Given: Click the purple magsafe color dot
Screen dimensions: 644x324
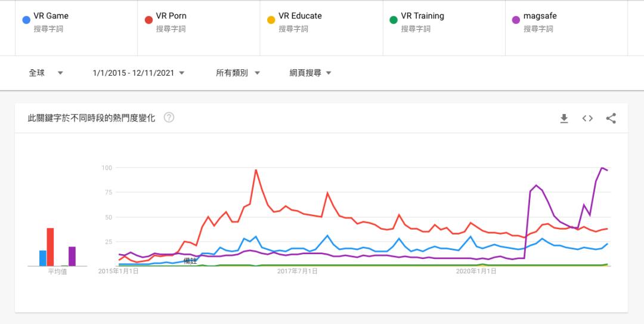Looking at the screenshot, I should tap(516, 20).
